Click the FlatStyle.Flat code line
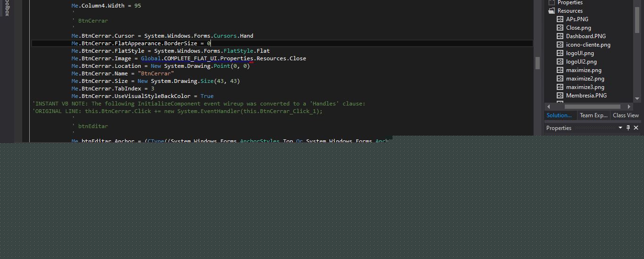The width and height of the screenshot is (644, 259). tap(170, 51)
